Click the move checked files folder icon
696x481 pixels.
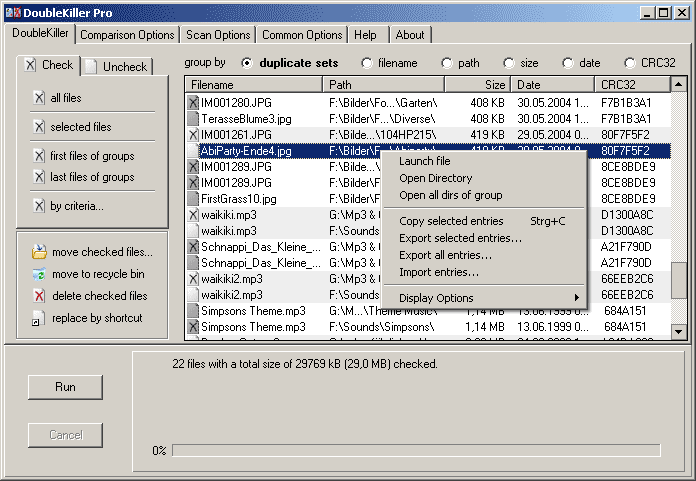39,252
